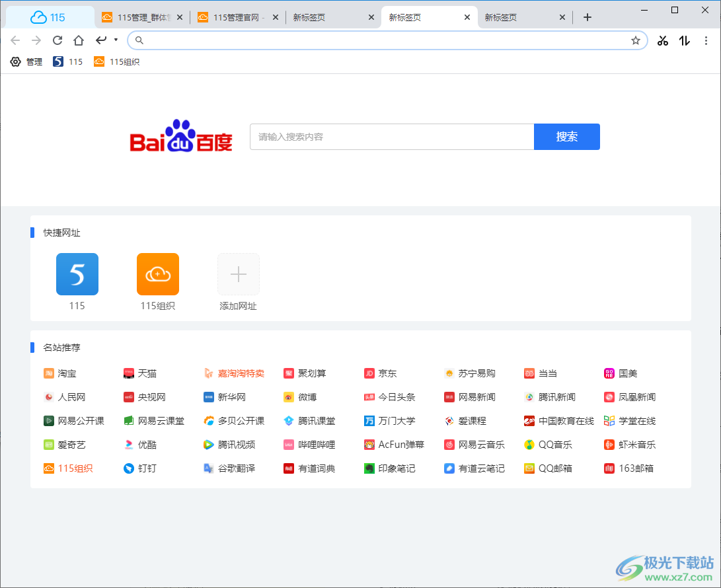Viewport: 721px width, 588px height.
Task: Close the active 新标签页 tab
Action: (x=467, y=17)
